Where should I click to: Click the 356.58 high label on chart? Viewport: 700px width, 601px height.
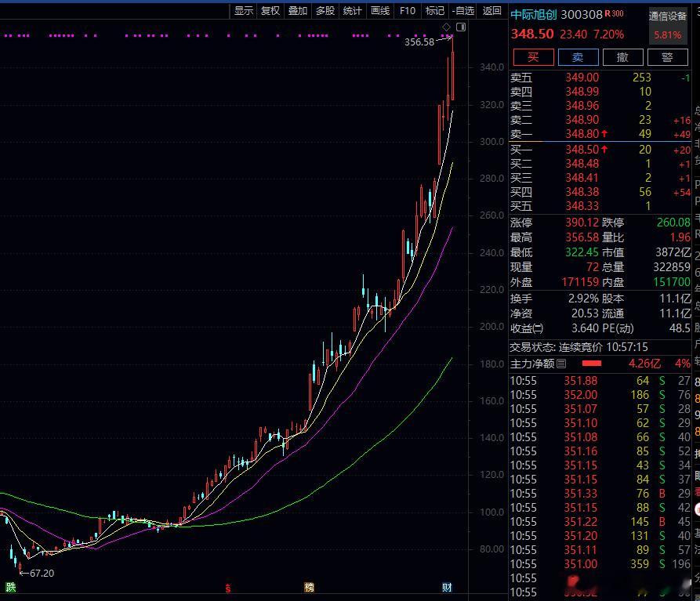coord(419,42)
